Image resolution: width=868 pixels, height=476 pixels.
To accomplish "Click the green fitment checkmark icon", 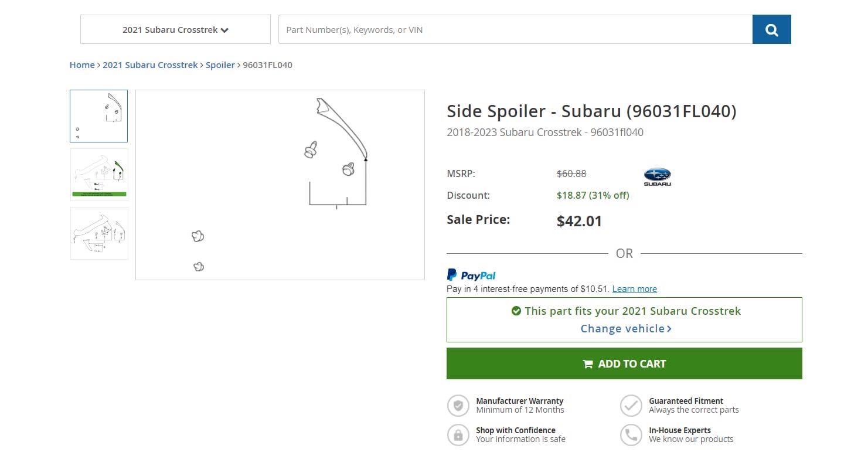I will tap(516, 311).
